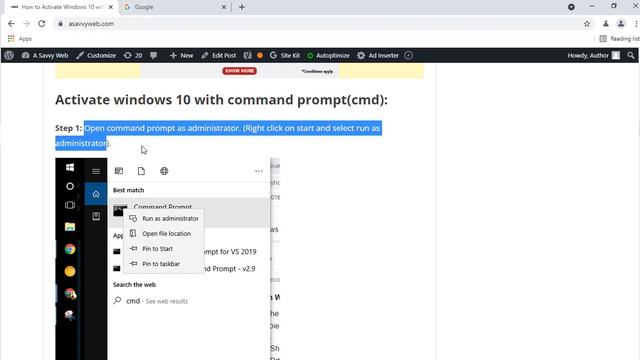Click the circular icon after Ad Inserter
The image size is (640, 360).
click(x=409, y=56)
